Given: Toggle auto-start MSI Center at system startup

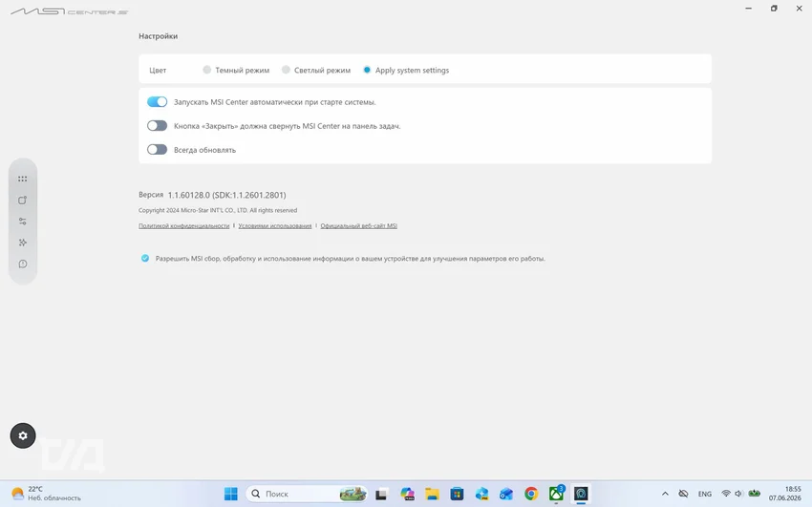Looking at the screenshot, I should [x=157, y=102].
